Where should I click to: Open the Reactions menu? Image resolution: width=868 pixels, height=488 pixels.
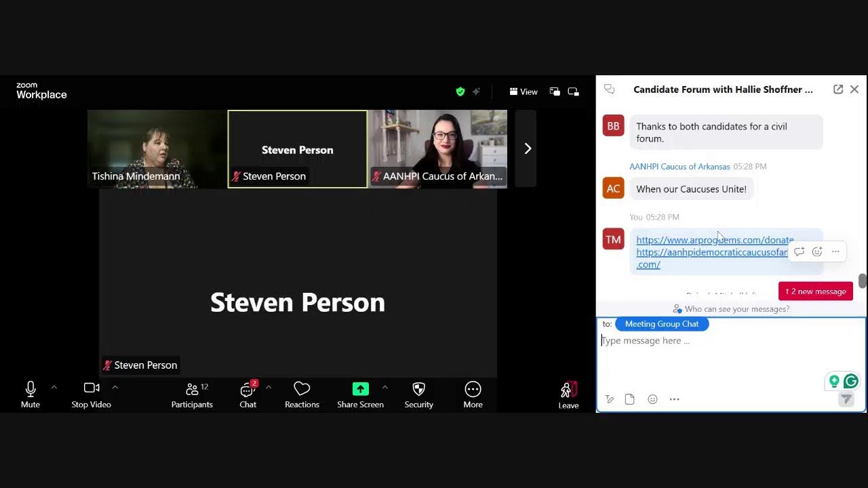[302, 394]
